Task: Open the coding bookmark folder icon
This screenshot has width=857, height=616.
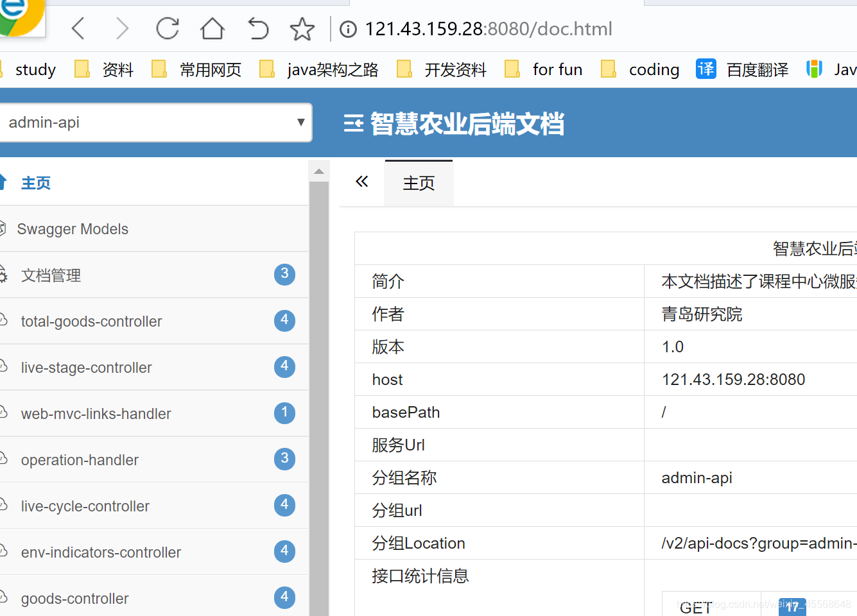Action: 608,69
